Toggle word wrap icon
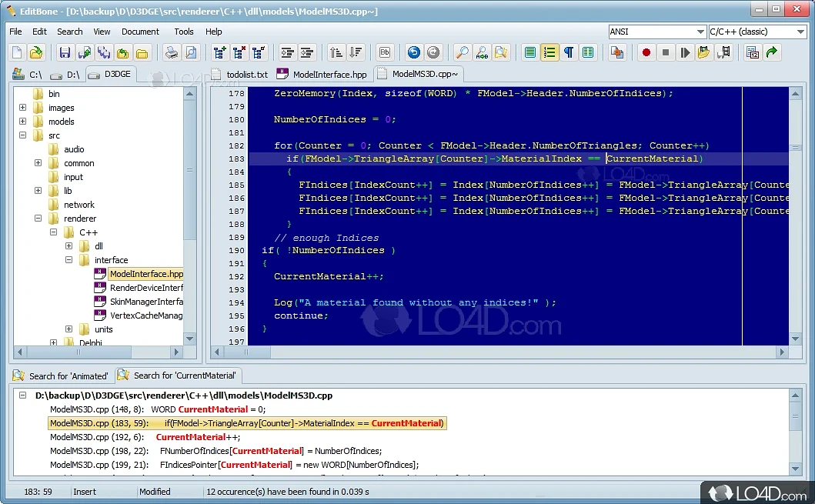 [x=528, y=52]
